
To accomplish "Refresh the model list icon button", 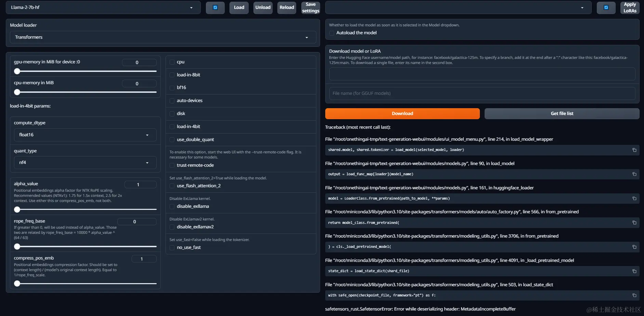I will [x=215, y=8].
